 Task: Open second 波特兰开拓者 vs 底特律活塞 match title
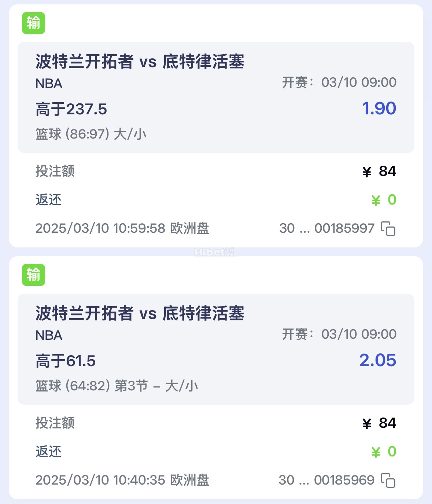[140, 313]
